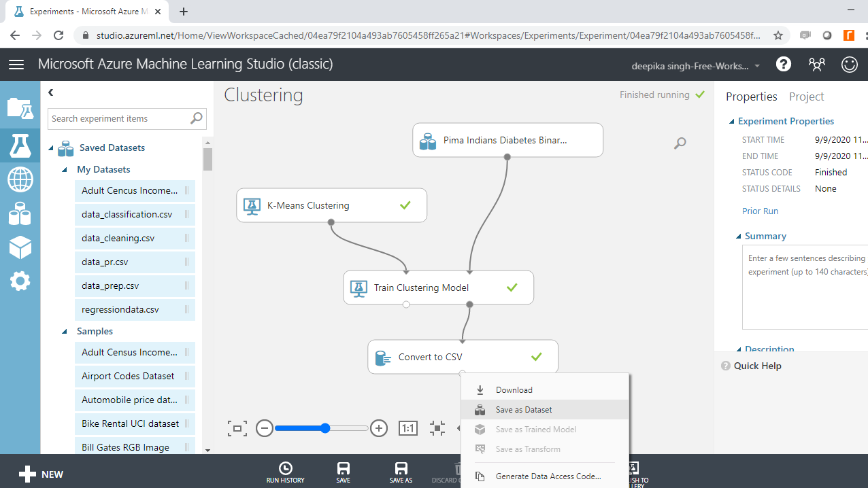Click the canvas search magnifier icon
Screen dimensions: 868x488
(680, 143)
